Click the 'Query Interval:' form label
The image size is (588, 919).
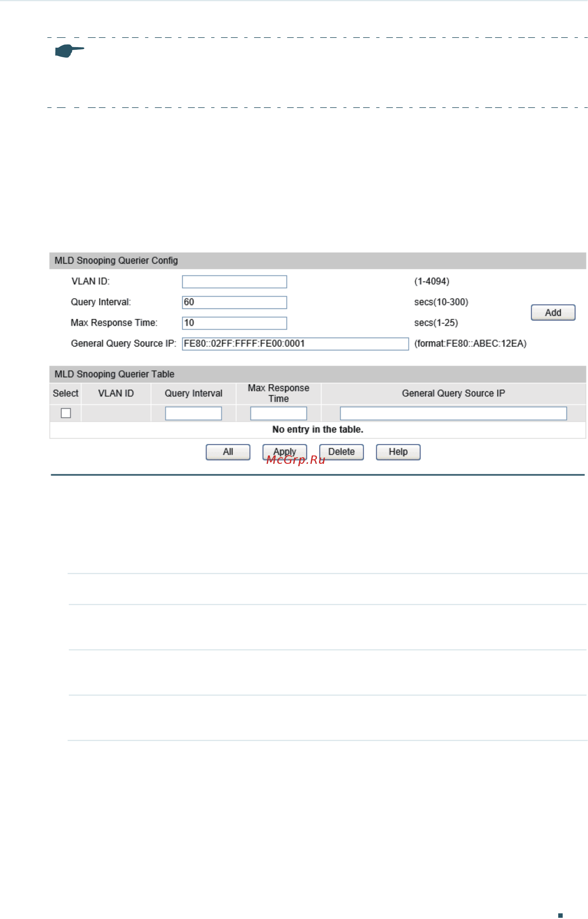pyautogui.click(x=101, y=302)
